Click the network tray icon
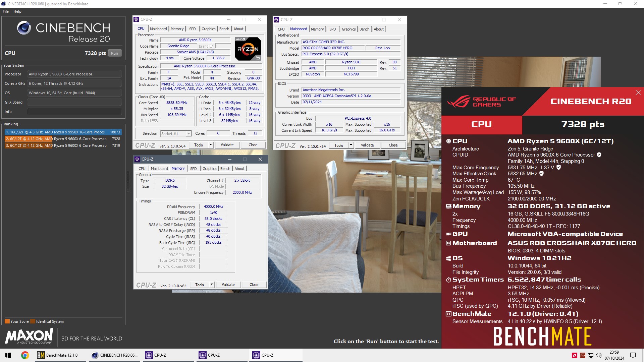This screenshot has height=362, width=644. pos(591,355)
